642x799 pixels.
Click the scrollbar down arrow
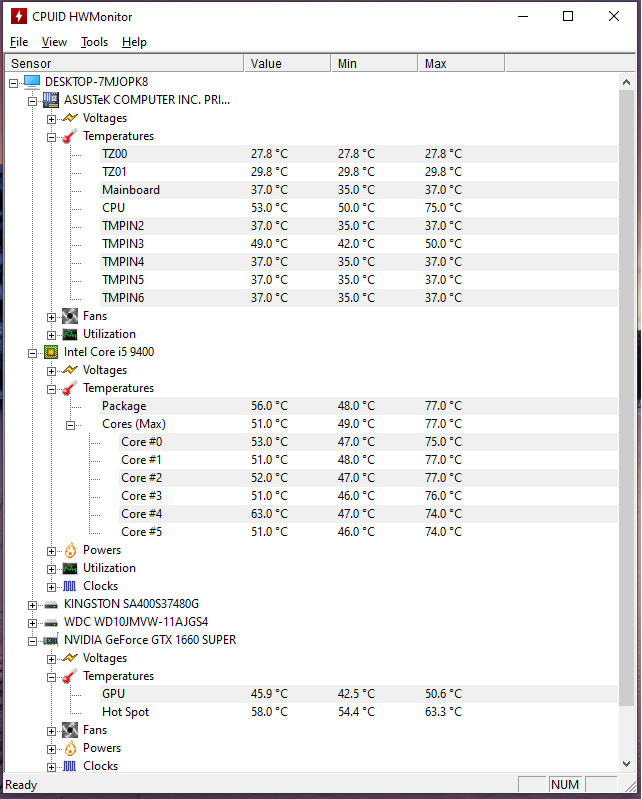tap(627, 763)
